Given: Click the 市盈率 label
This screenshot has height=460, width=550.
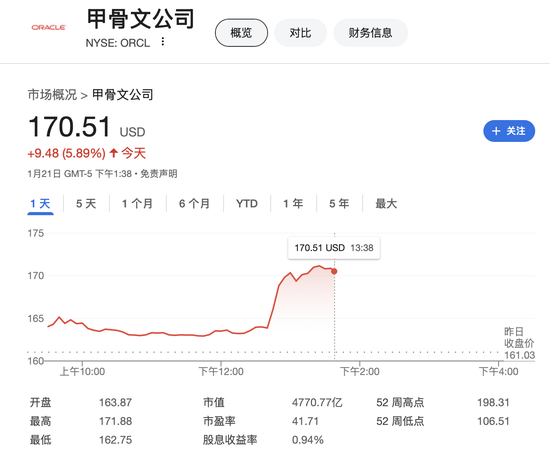Looking at the screenshot, I should tap(219, 421).
